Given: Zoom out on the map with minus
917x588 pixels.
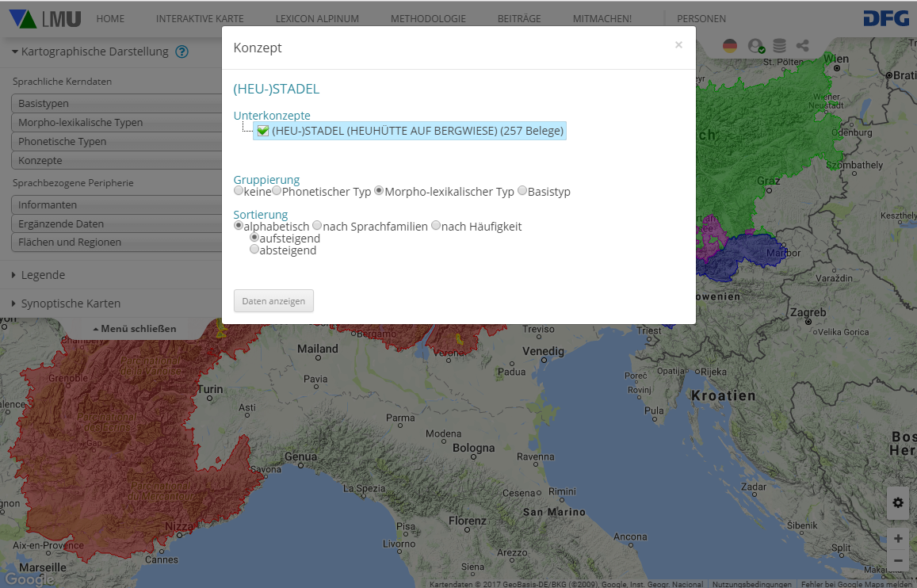Looking at the screenshot, I should [x=897, y=561].
